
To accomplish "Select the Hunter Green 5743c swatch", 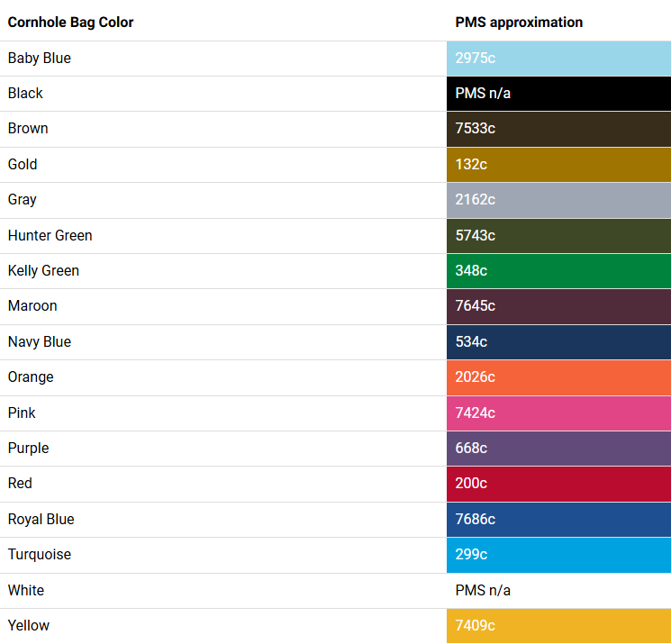I will (x=559, y=236).
